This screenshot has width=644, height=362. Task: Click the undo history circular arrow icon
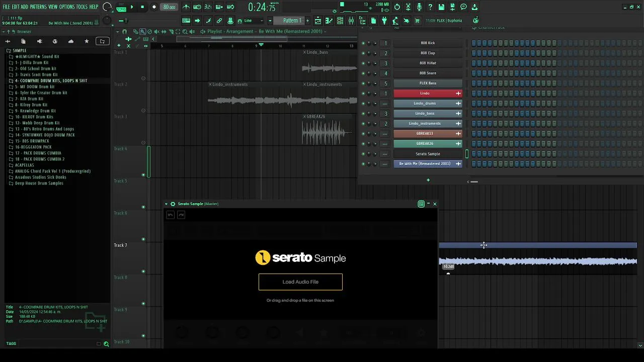click(397, 7)
